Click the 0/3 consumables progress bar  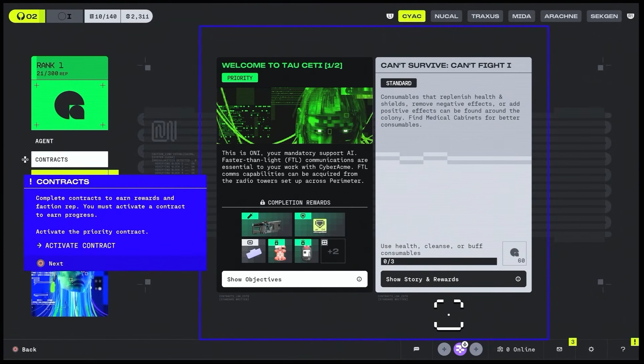tap(439, 261)
